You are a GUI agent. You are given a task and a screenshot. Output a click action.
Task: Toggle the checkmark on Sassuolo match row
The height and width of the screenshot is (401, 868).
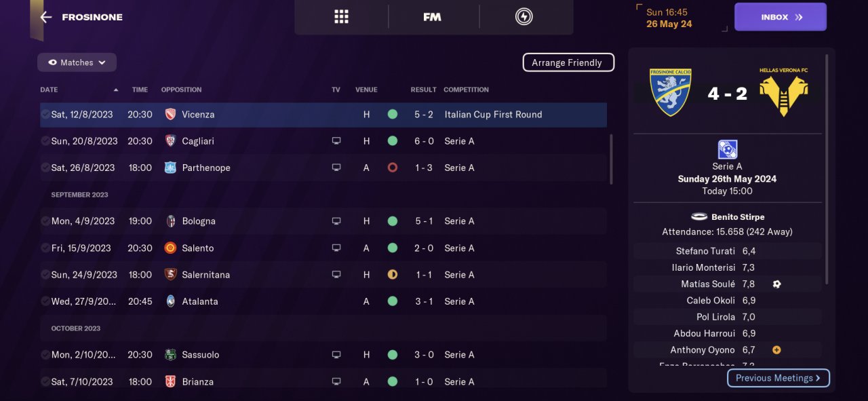[x=45, y=355]
